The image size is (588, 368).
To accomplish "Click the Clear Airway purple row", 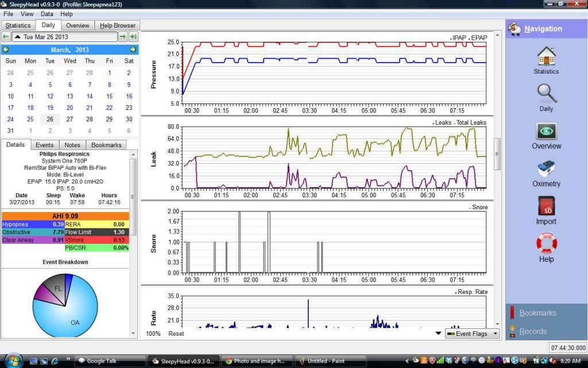I will pyautogui.click(x=33, y=240).
